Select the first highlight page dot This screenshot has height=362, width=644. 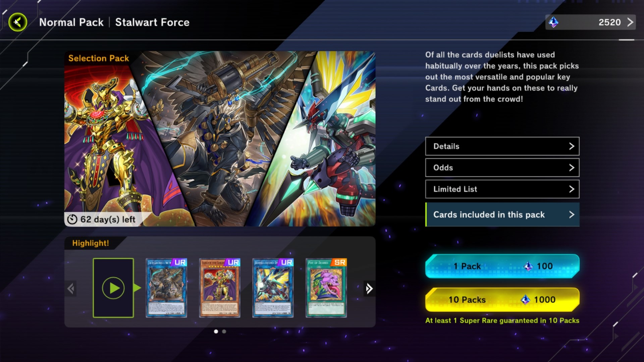tap(216, 331)
